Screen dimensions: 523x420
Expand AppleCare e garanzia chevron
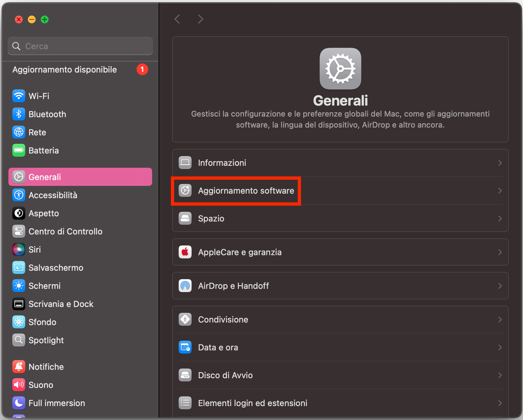pos(500,252)
